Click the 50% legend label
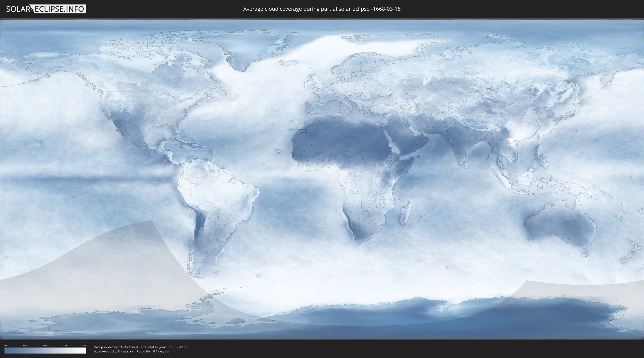The image size is (644, 358). [x=45, y=345]
